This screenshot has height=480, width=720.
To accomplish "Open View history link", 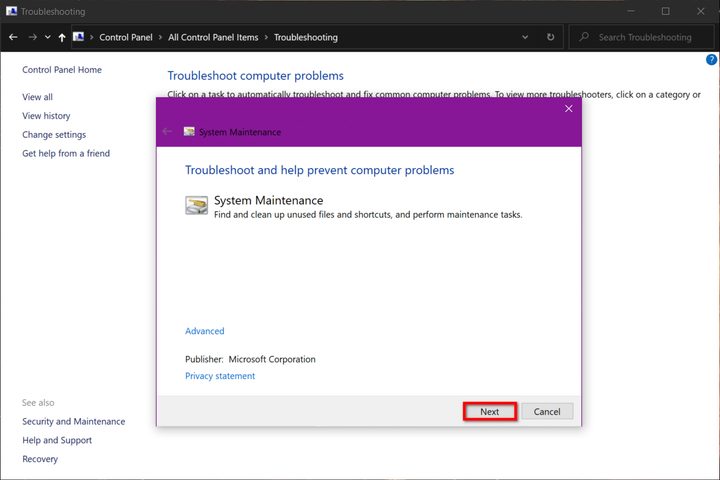I will coord(46,116).
